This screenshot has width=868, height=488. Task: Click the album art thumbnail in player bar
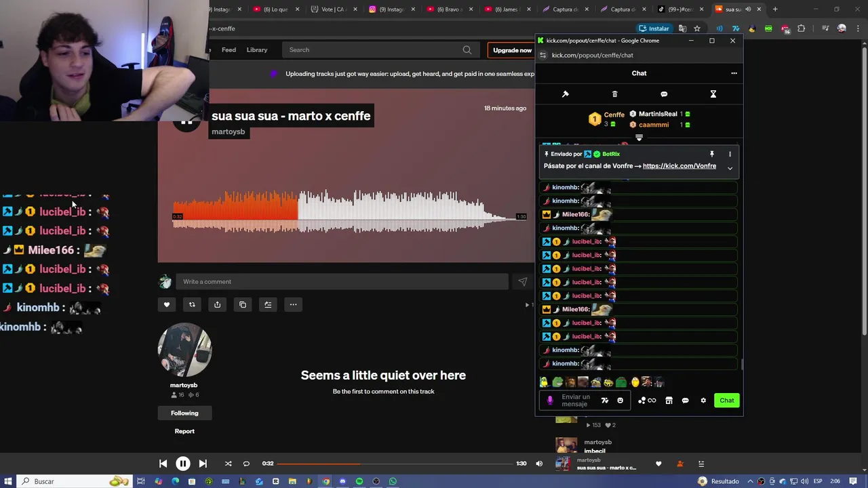click(563, 464)
